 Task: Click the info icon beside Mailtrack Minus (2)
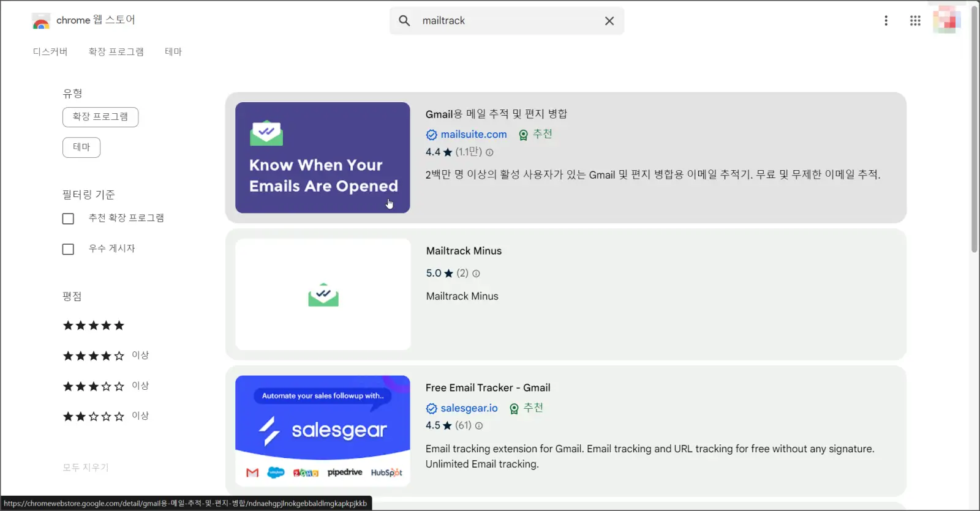(x=476, y=274)
